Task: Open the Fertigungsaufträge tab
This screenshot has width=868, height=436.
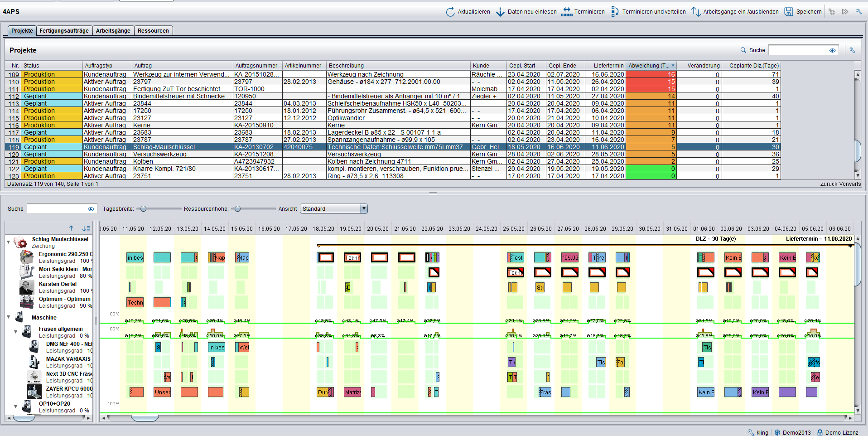Action: pyautogui.click(x=64, y=31)
